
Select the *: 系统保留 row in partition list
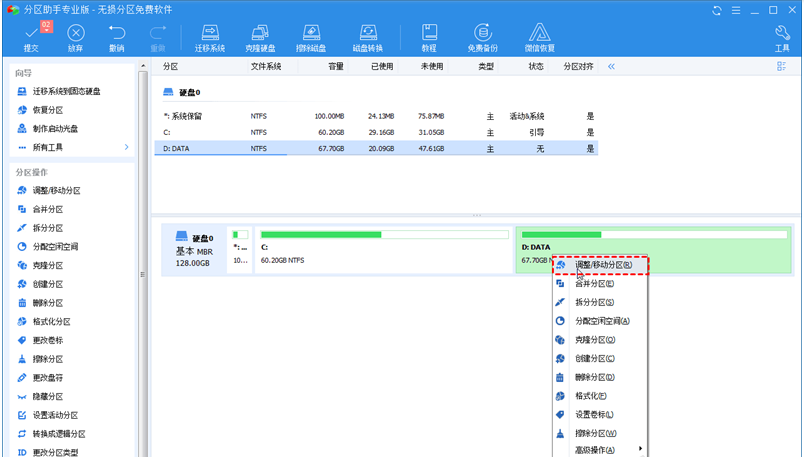(x=376, y=116)
